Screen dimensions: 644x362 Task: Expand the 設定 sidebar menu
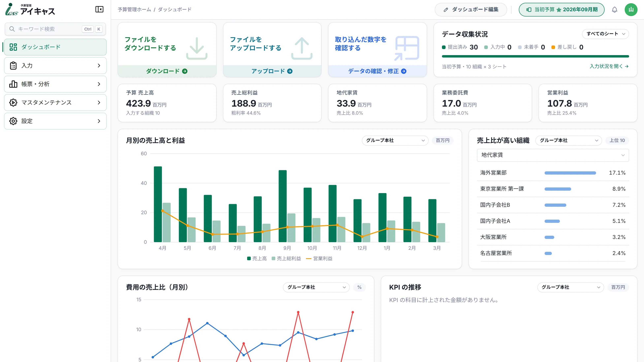[x=55, y=121]
